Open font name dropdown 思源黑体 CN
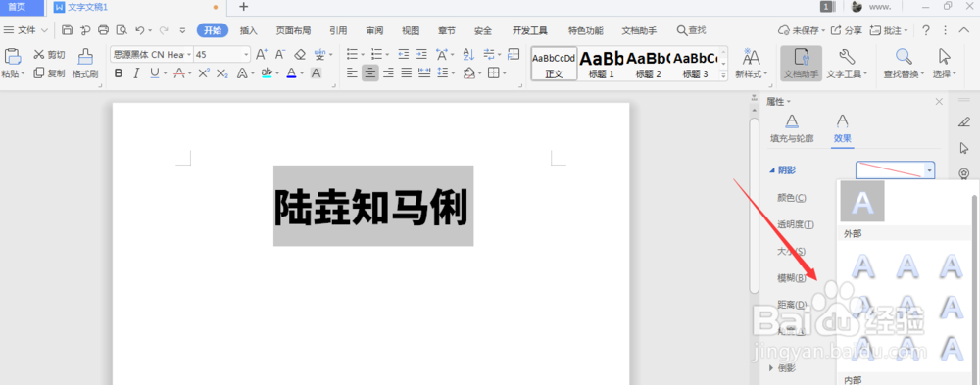The image size is (980, 385). pos(189,55)
